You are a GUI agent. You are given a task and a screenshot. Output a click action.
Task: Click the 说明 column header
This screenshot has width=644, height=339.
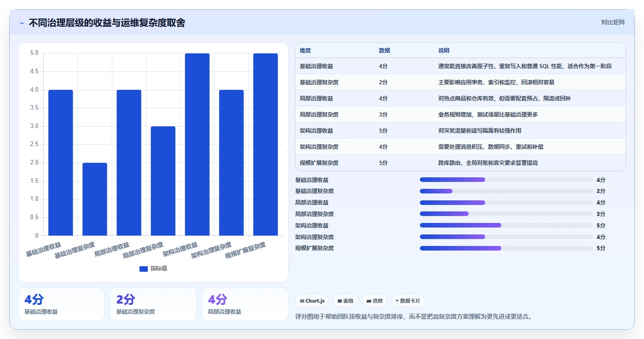[x=444, y=51]
